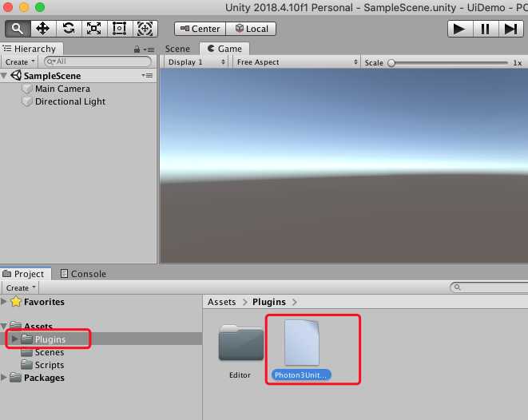Step forward one frame
Image resolution: width=528 pixels, height=420 pixels.
(511, 29)
